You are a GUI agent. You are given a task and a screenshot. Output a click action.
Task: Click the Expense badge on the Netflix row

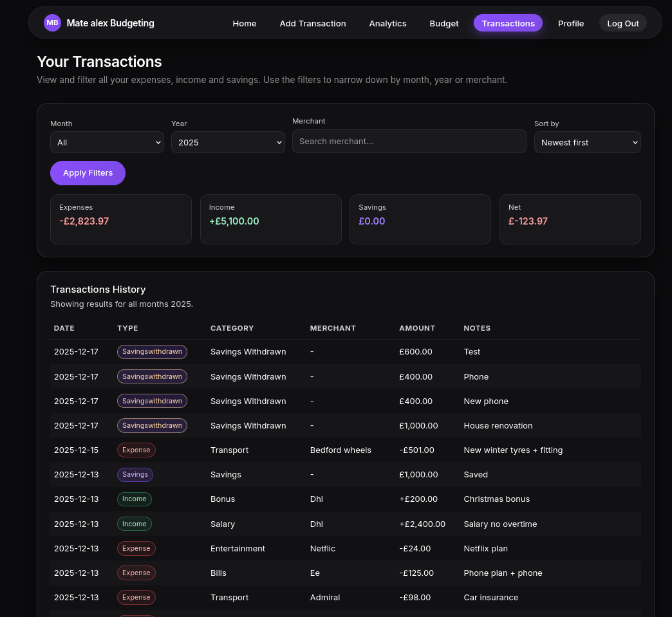[136, 548]
